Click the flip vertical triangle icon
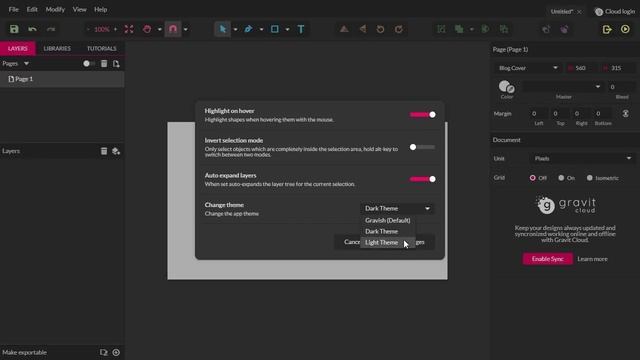This screenshot has width=640, height=360. pyautogui.click(x=344, y=29)
